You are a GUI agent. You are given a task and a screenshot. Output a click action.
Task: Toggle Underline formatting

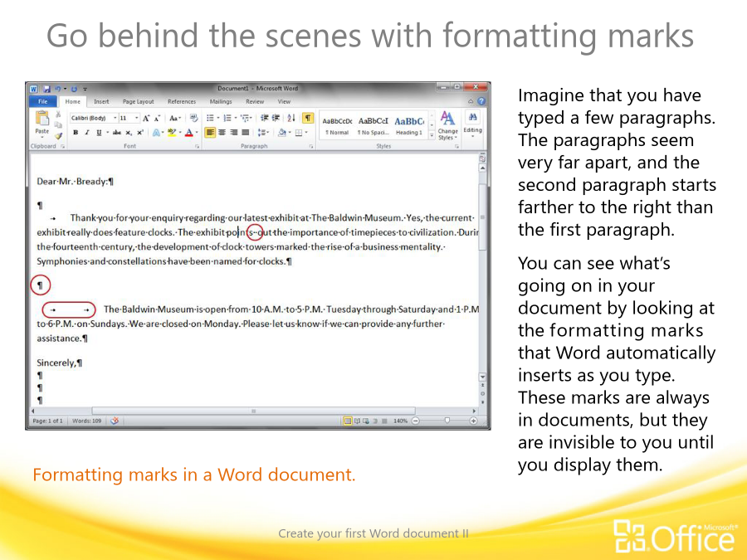(99, 133)
